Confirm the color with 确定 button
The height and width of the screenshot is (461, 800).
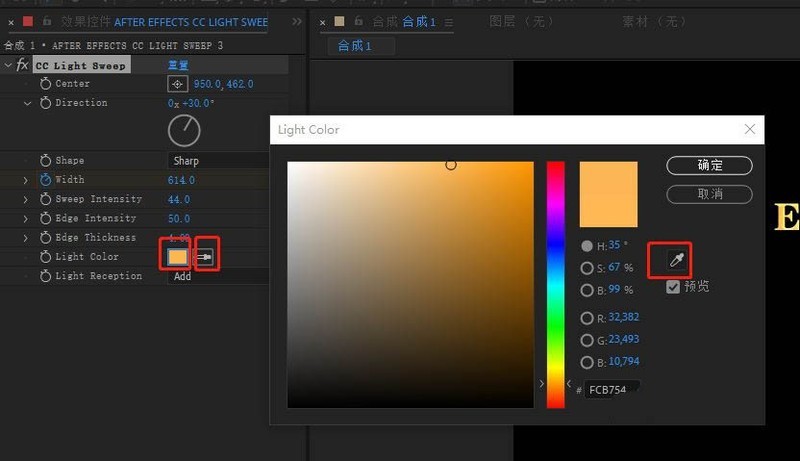click(x=709, y=165)
